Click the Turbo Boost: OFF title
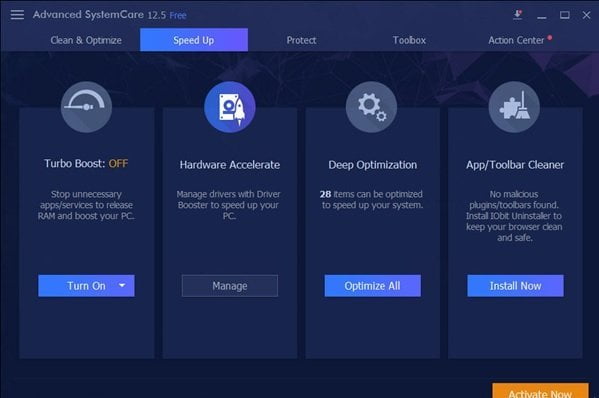This screenshot has width=599, height=398. [86, 163]
